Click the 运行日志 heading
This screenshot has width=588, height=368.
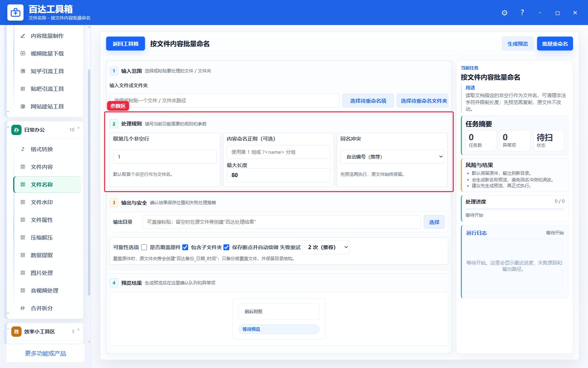(477, 233)
